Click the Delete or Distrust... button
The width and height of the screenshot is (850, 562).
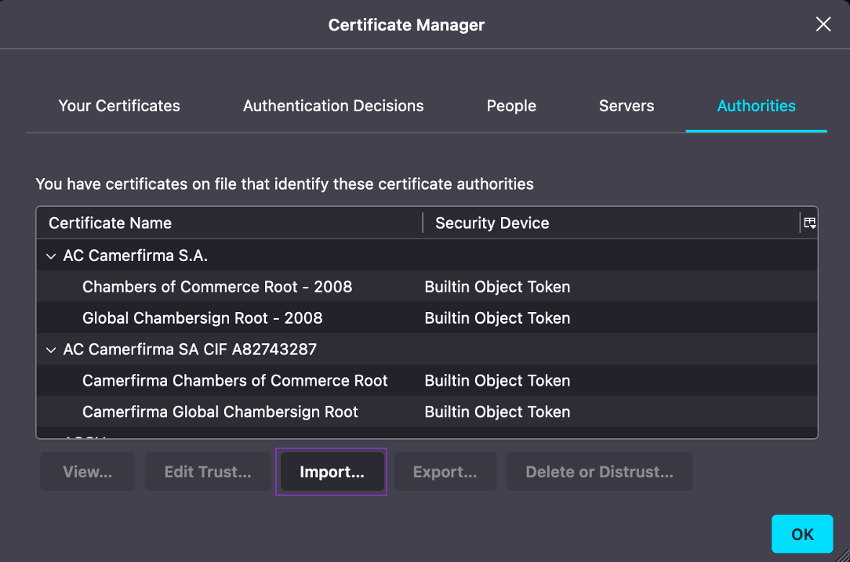(x=599, y=472)
